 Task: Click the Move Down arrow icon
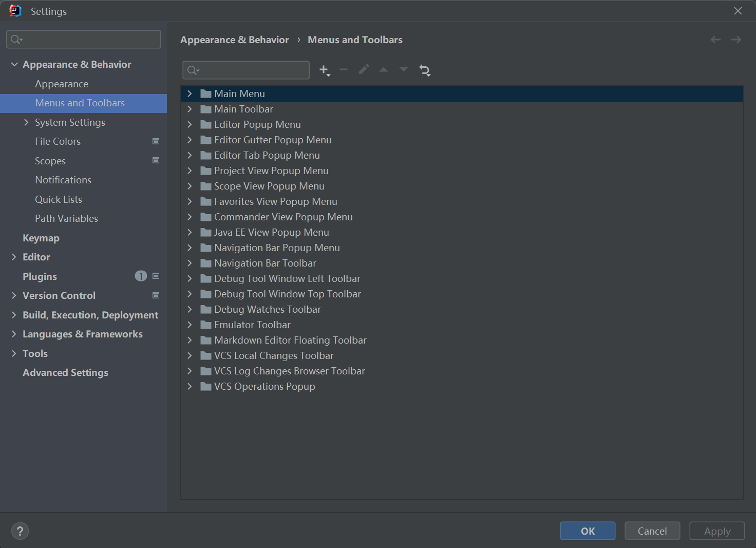[404, 70]
